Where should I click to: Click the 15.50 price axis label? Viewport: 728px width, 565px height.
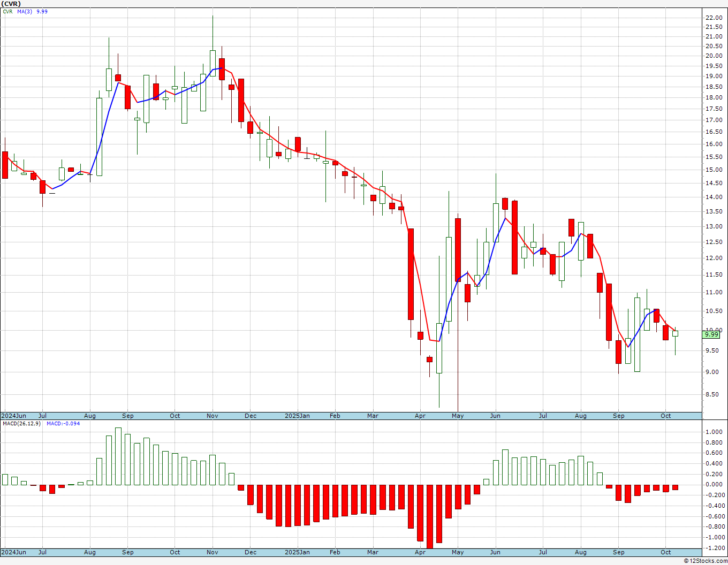[x=714, y=157]
